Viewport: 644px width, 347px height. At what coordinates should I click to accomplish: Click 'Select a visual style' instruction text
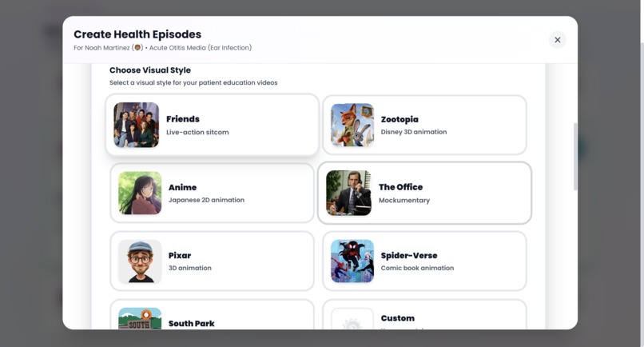tap(193, 82)
